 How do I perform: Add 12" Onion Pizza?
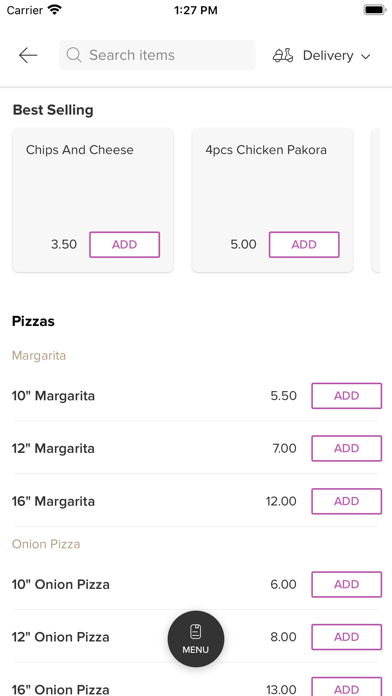point(347,637)
